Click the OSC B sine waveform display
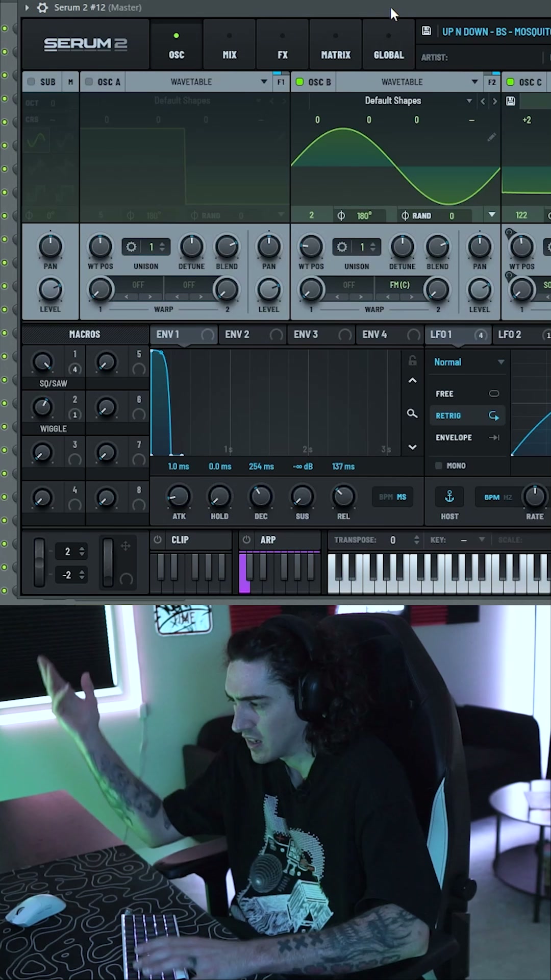Image resolution: width=551 pixels, height=980 pixels. coord(395,166)
